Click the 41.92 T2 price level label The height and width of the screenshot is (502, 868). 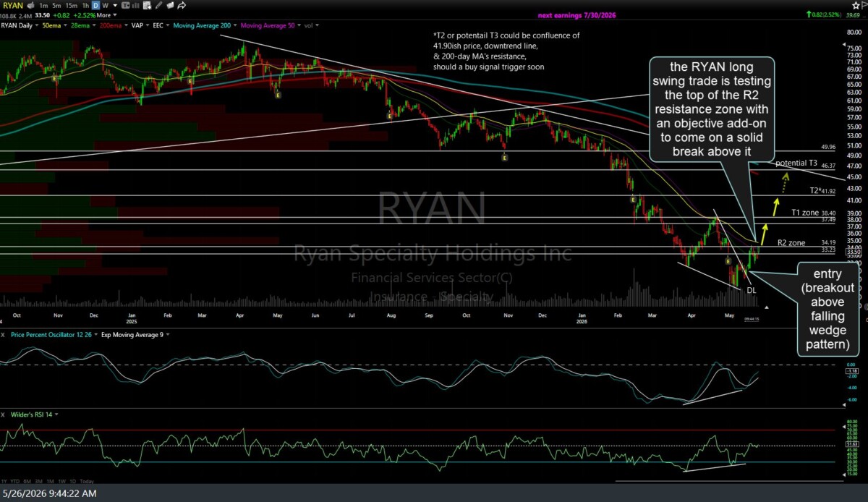829,191
